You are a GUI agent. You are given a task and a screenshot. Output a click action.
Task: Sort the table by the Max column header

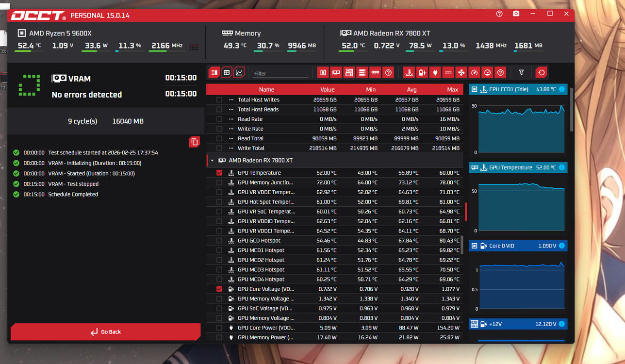452,89
